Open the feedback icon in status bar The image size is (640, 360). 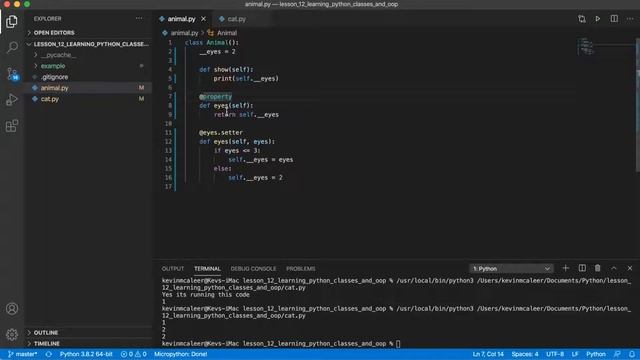point(617,354)
